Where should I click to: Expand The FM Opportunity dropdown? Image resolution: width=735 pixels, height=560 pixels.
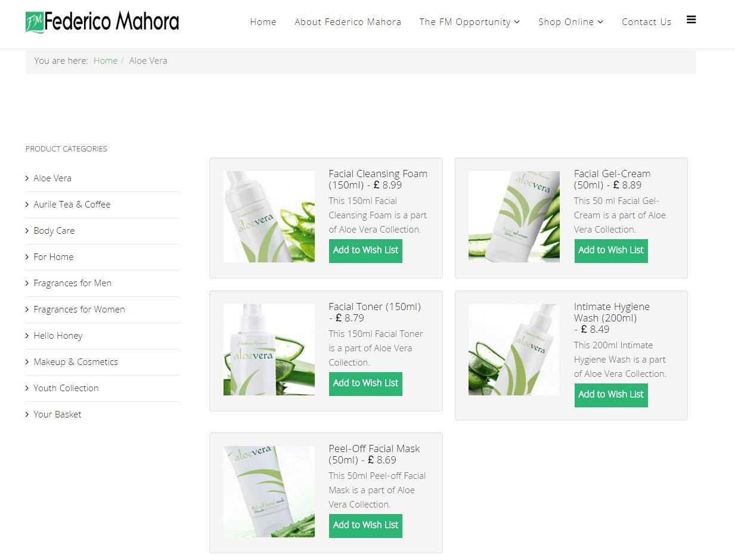click(x=469, y=22)
